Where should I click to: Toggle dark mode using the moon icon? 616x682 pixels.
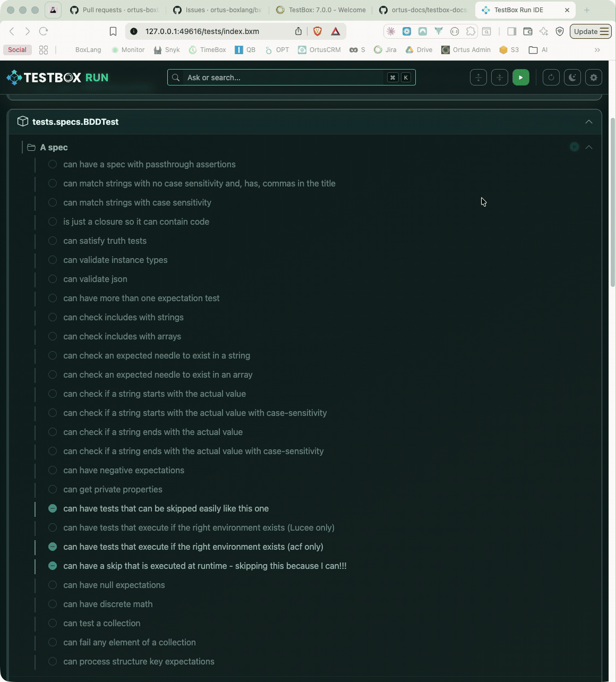(572, 77)
